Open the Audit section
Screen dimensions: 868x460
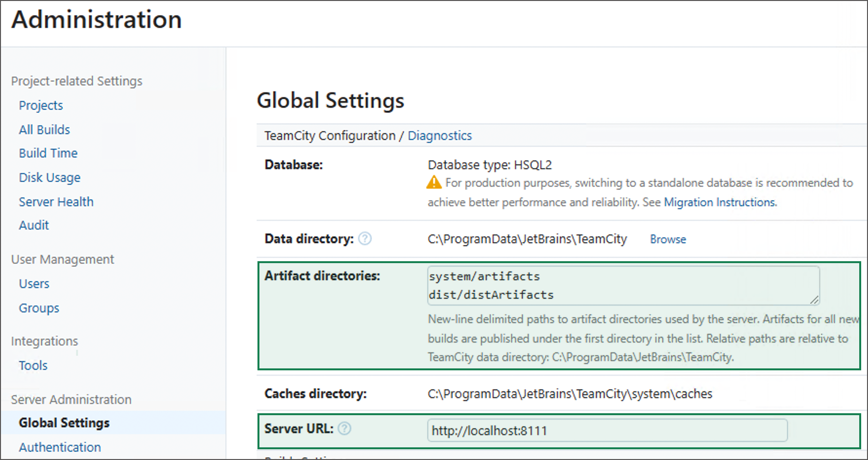point(34,225)
